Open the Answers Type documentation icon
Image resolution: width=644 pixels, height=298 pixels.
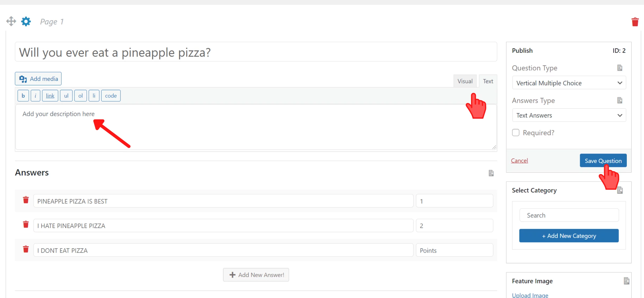click(x=620, y=100)
